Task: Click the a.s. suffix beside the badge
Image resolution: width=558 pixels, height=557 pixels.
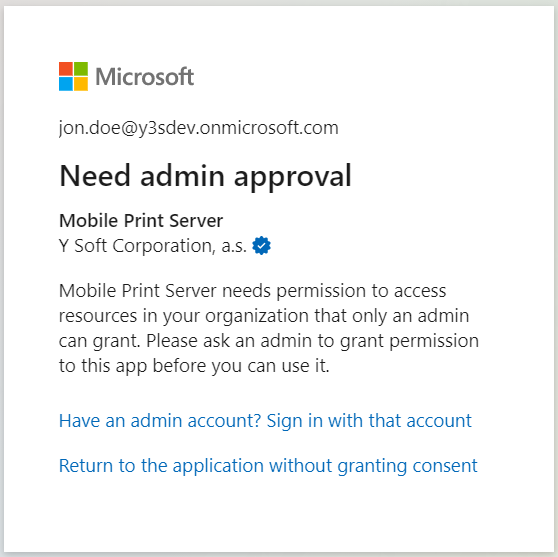Action: point(234,246)
